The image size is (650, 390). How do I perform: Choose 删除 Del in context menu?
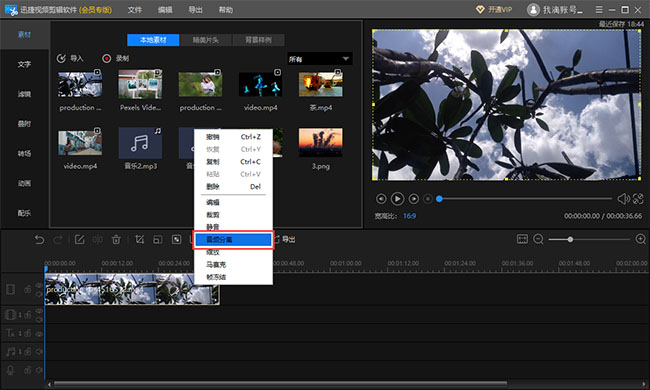coord(233,187)
